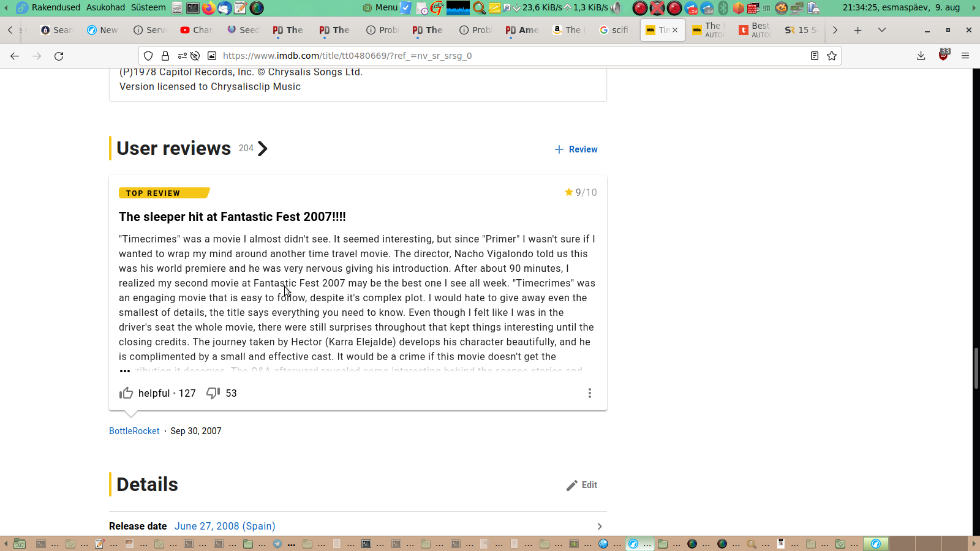Switch to the '15 S' Screen Rant tab

tap(801, 30)
